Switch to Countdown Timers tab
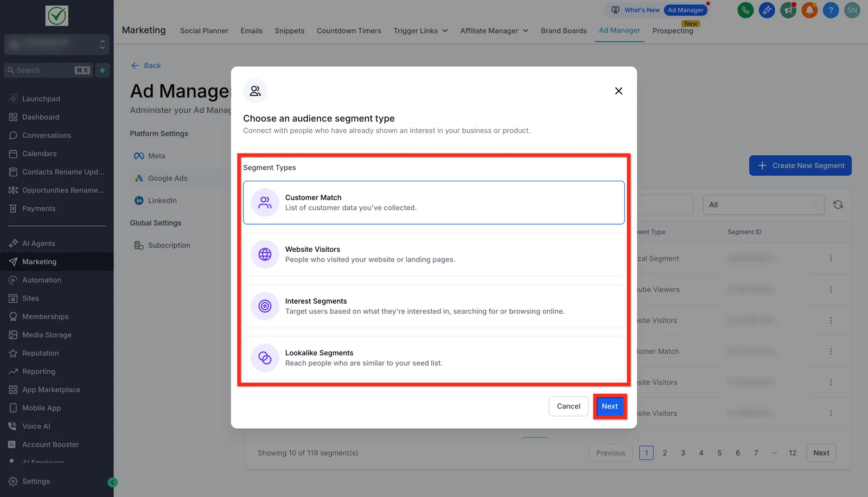 coord(349,31)
